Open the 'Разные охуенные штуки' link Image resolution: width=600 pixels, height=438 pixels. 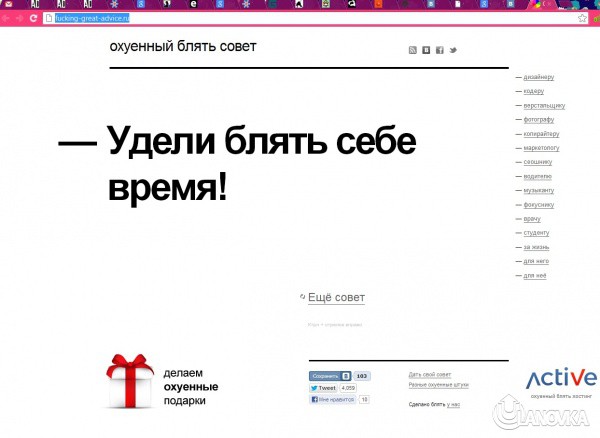[438, 385]
